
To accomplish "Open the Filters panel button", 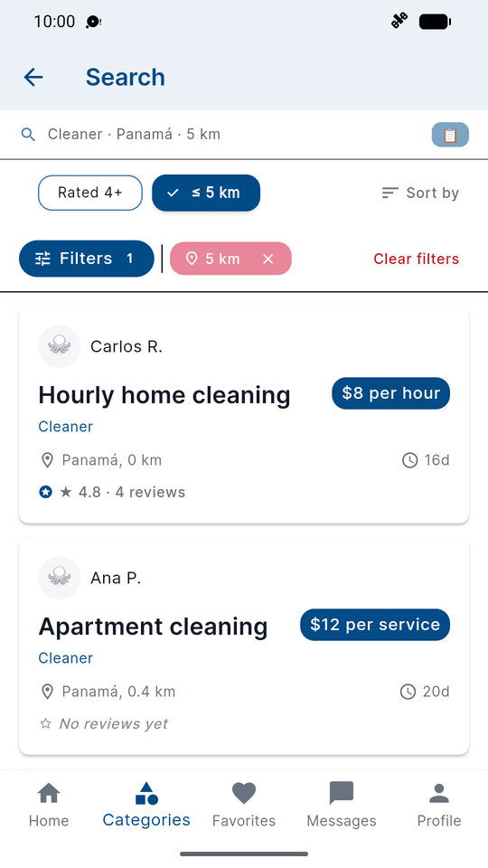I will pyautogui.click(x=87, y=259).
